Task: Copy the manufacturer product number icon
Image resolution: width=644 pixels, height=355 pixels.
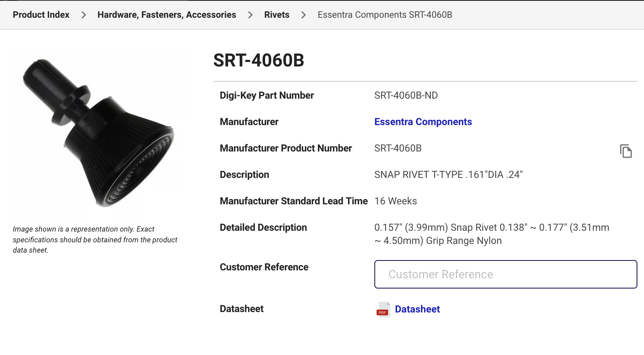Action: (626, 151)
